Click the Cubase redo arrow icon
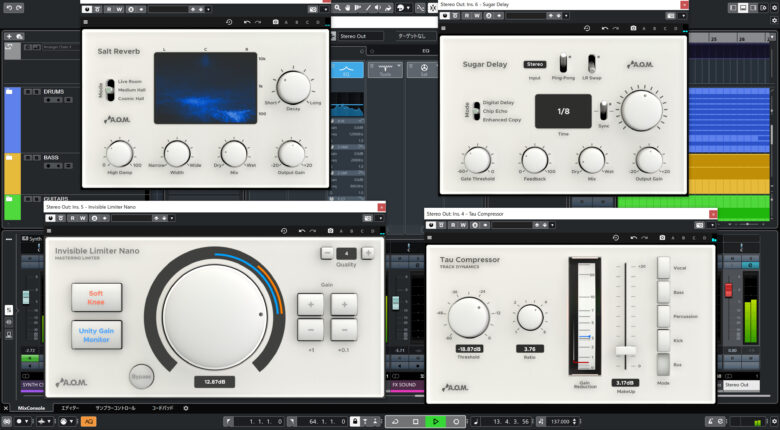 pyautogui.click(x=18, y=8)
